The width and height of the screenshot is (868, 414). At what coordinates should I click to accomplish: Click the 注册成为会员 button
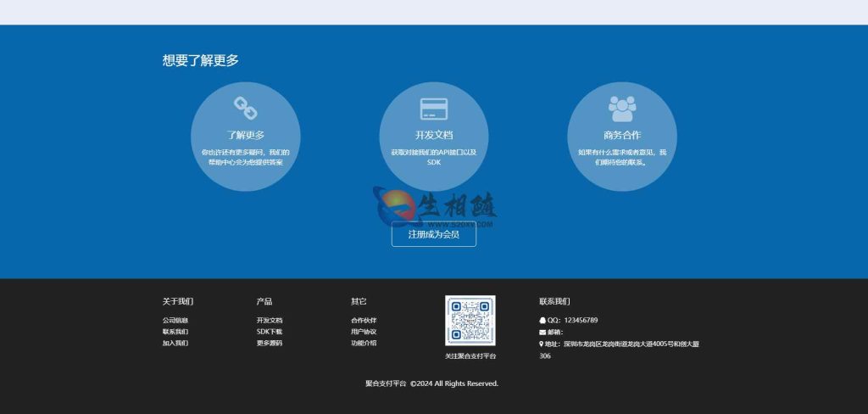pyautogui.click(x=433, y=234)
